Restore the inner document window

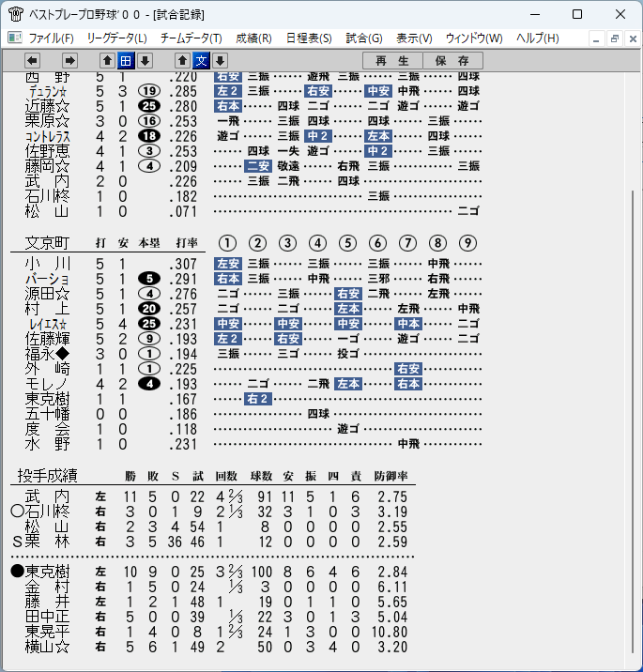pyautogui.click(x=614, y=39)
